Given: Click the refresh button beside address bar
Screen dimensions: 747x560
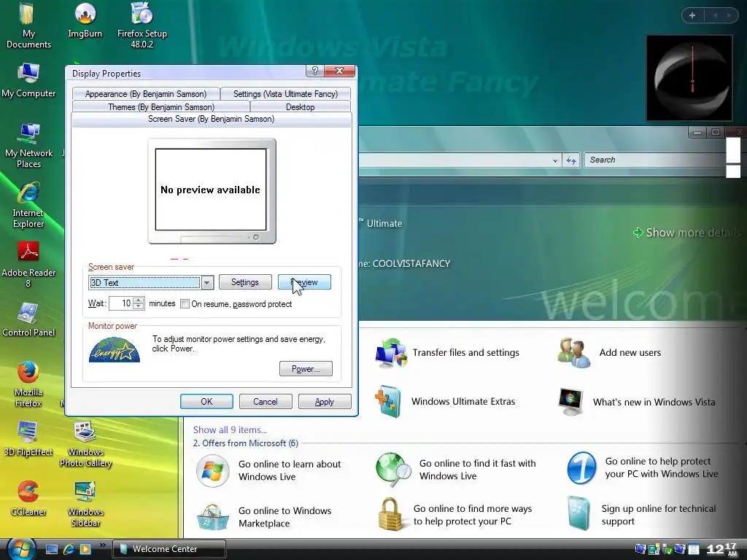Looking at the screenshot, I should tap(570, 160).
